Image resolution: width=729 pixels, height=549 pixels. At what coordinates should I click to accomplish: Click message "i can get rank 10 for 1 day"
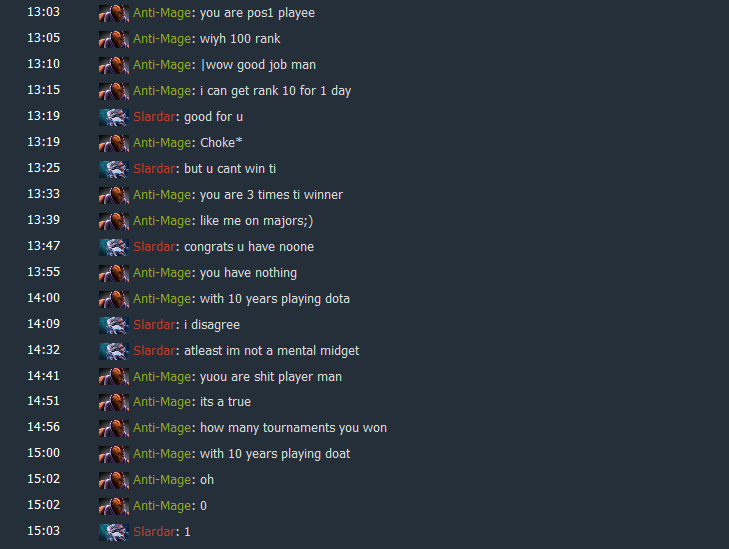click(x=275, y=91)
